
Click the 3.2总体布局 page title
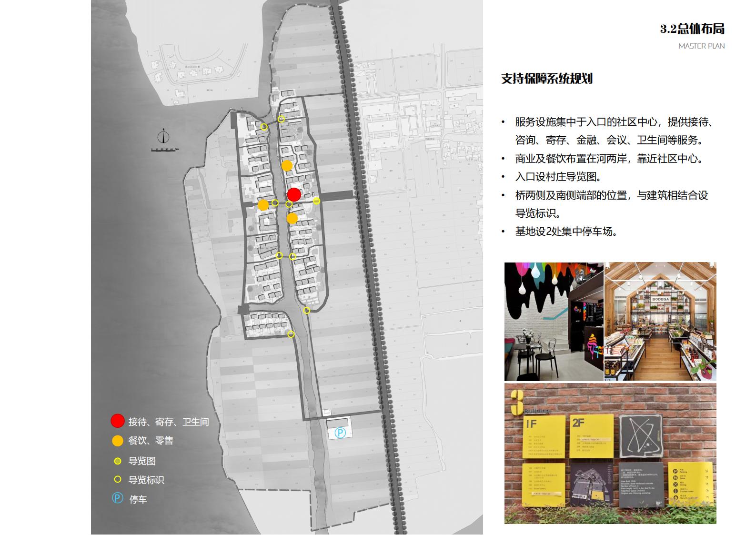[692, 29]
